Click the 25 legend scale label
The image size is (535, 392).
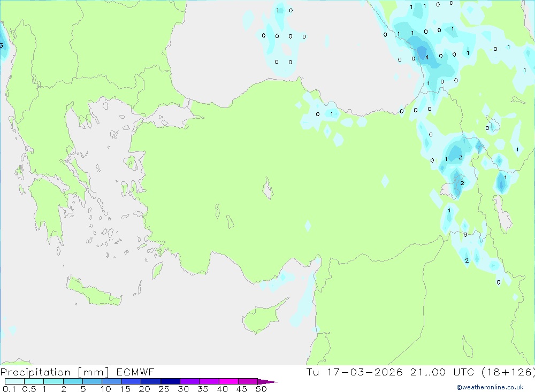click(x=164, y=389)
